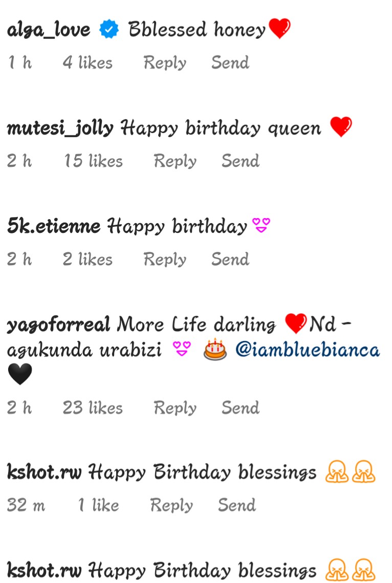Reply to mutesi_jolly's birthday queen comment
This screenshot has width=392, height=583.
176,161
